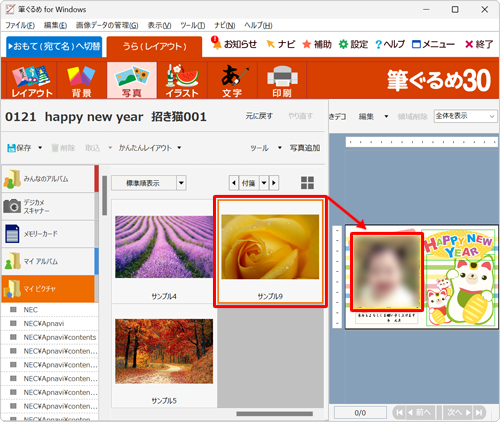The height and width of the screenshot is (422, 500).
Task: Click やり直す redo button
Action: click(x=300, y=116)
